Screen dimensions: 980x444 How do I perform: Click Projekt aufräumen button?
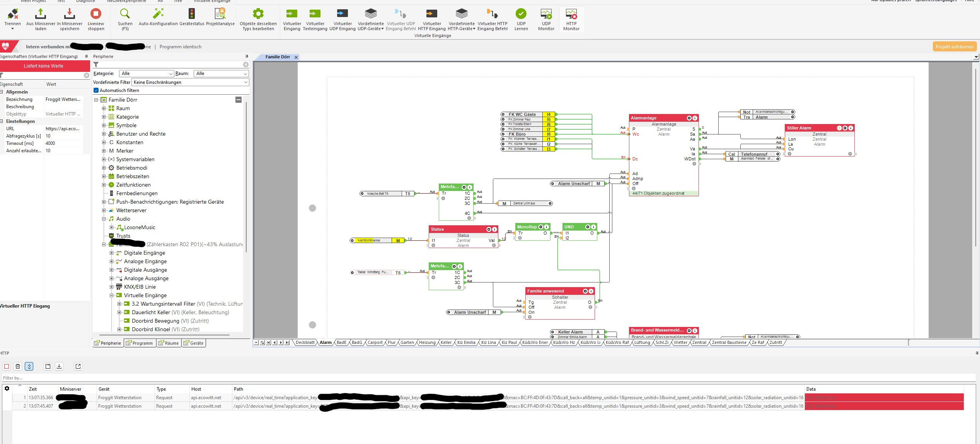(x=954, y=47)
